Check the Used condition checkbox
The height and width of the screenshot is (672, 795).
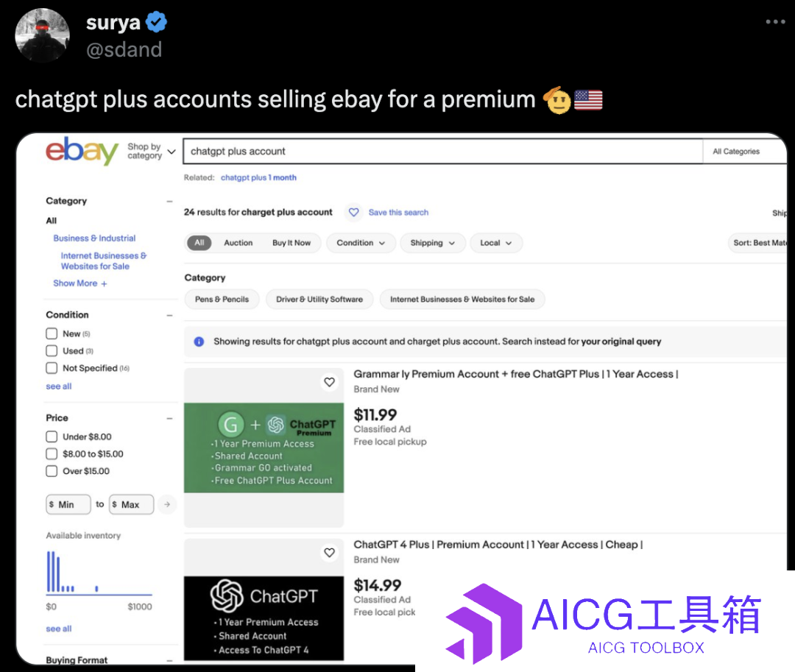pos(52,350)
